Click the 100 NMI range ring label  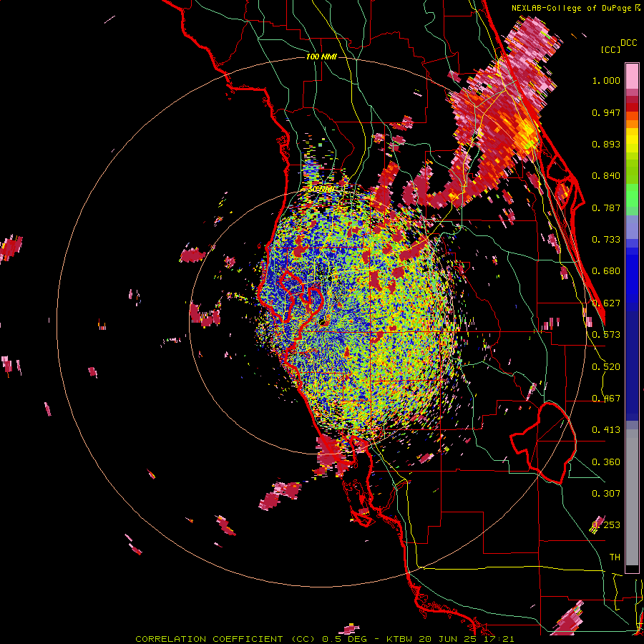click(x=321, y=57)
